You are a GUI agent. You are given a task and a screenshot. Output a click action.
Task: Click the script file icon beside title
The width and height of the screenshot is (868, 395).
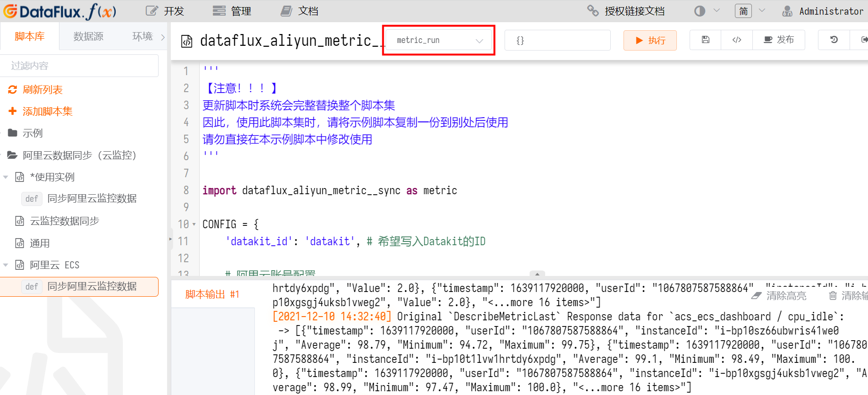click(187, 41)
